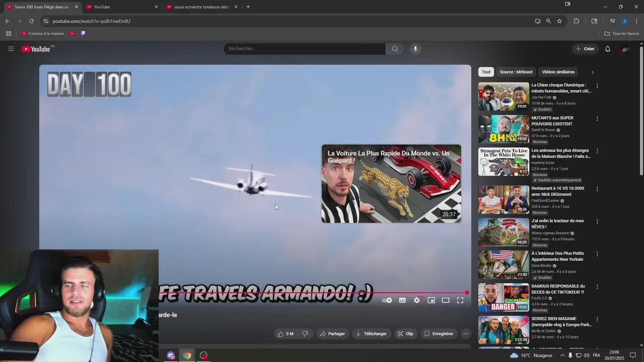Open options for Restaurant à 1€ VS 10.000€
Image resolution: width=644 pixels, height=362 pixels.
click(x=597, y=189)
